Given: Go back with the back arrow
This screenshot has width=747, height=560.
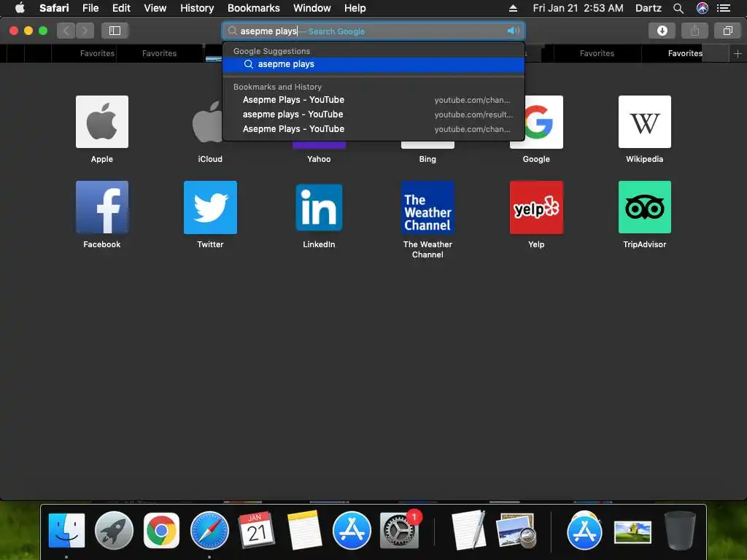Looking at the screenshot, I should pyautogui.click(x=66, y=31).
